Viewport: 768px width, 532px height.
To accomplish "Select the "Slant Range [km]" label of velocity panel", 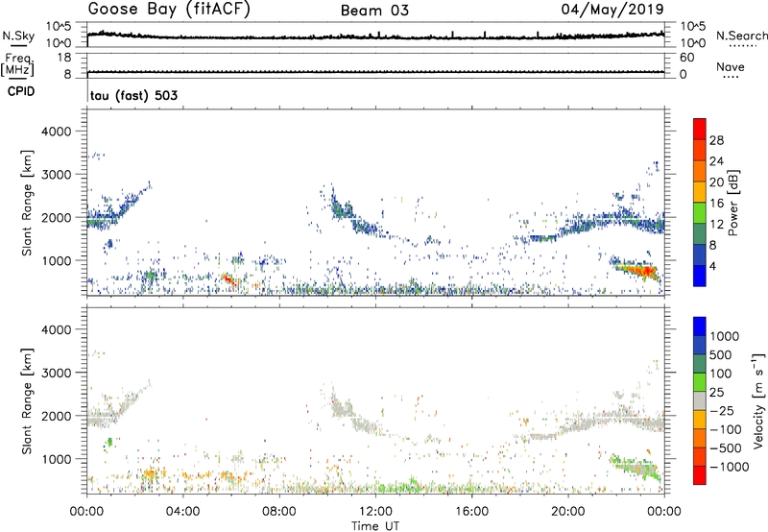I will (27, 400).
